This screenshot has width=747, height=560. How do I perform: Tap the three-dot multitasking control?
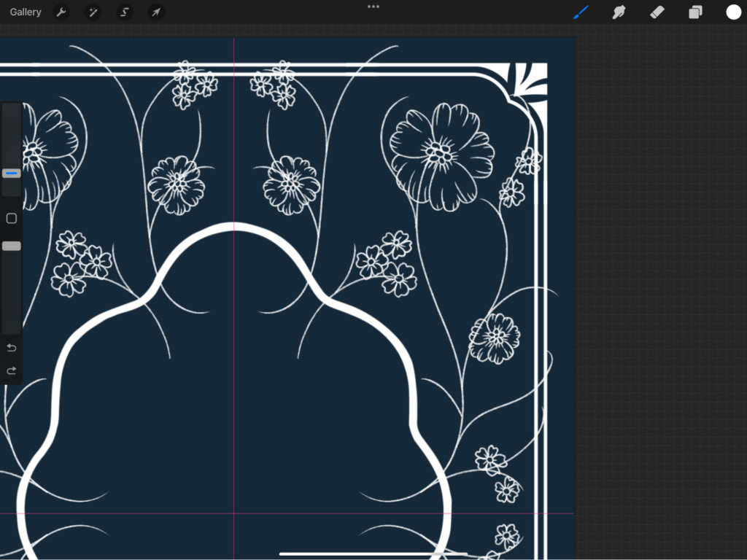[x=373, y=7]
